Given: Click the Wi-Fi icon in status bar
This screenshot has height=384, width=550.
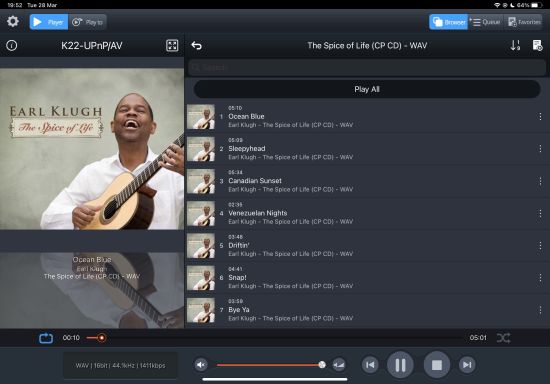Looking at the screenshot, I should [497, 5].
